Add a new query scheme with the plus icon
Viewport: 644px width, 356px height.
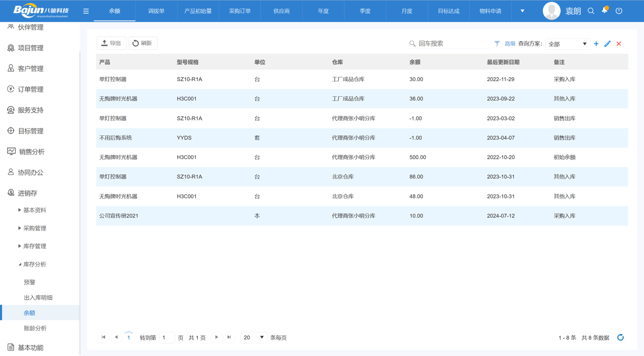coord(596,44)
